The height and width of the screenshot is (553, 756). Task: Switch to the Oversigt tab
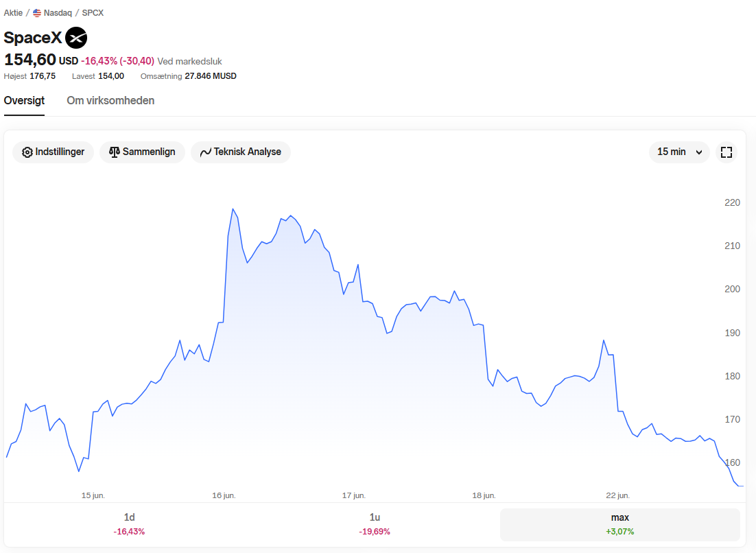pos(24,101)
